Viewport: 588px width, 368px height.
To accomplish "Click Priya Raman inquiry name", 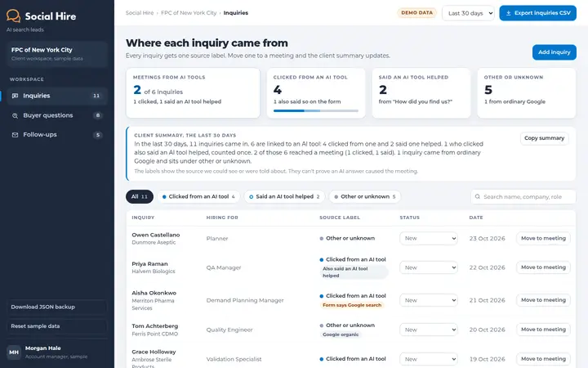I will tap(149, 263).
